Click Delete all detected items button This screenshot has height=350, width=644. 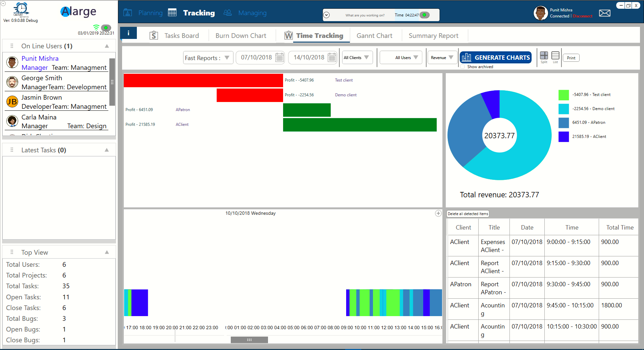468,214
